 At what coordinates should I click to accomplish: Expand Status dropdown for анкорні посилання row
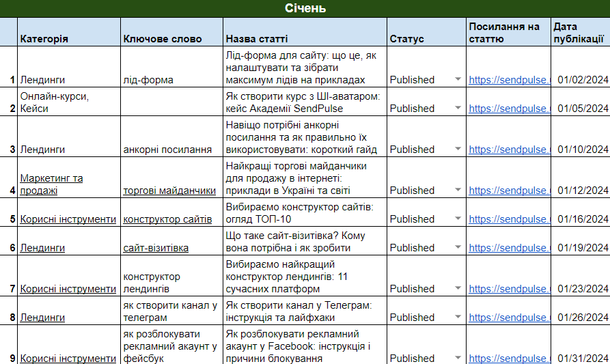(x=458, y=149)
